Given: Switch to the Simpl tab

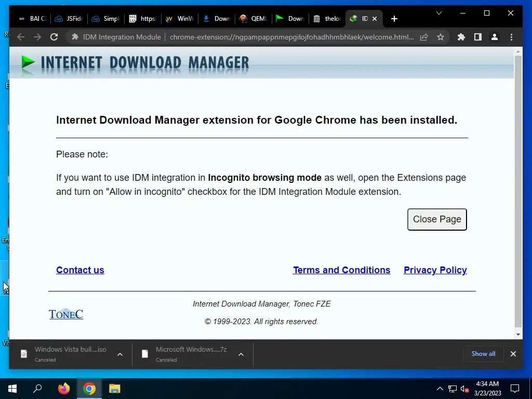Looking at the screenshot, I should [106, 19].
